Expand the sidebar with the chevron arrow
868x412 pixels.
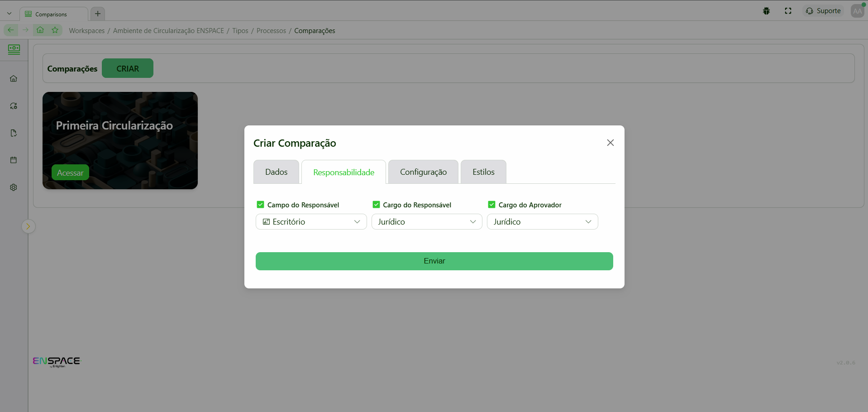(28, 226)
